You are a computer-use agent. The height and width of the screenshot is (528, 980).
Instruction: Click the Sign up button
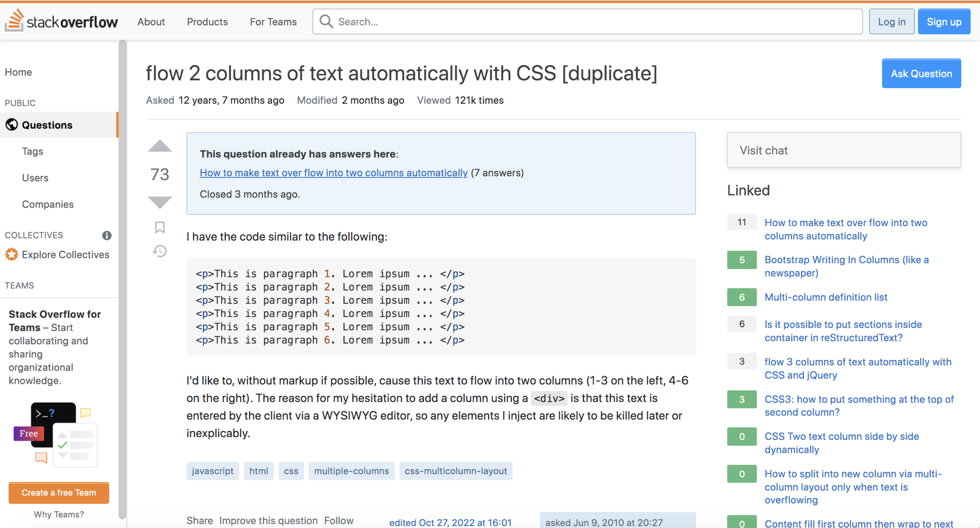point(944,22)
